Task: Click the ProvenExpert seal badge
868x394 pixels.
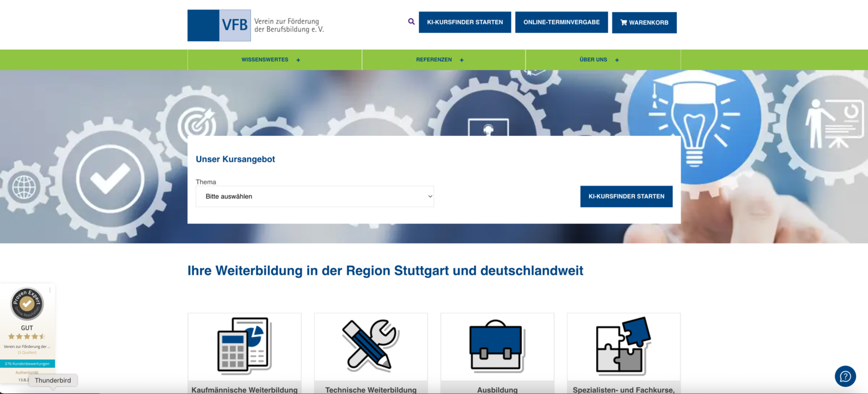Action: coord(26,304)
